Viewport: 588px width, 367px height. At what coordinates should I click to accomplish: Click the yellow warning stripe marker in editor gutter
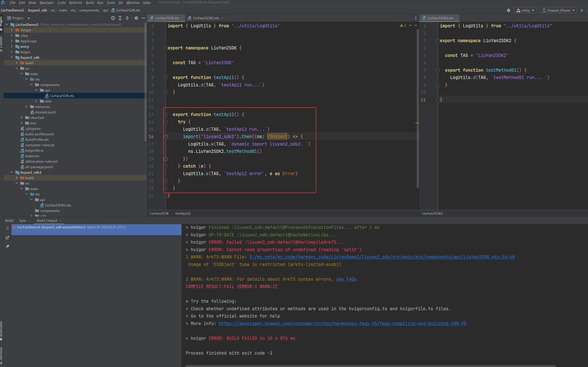[x=417, y=123]
